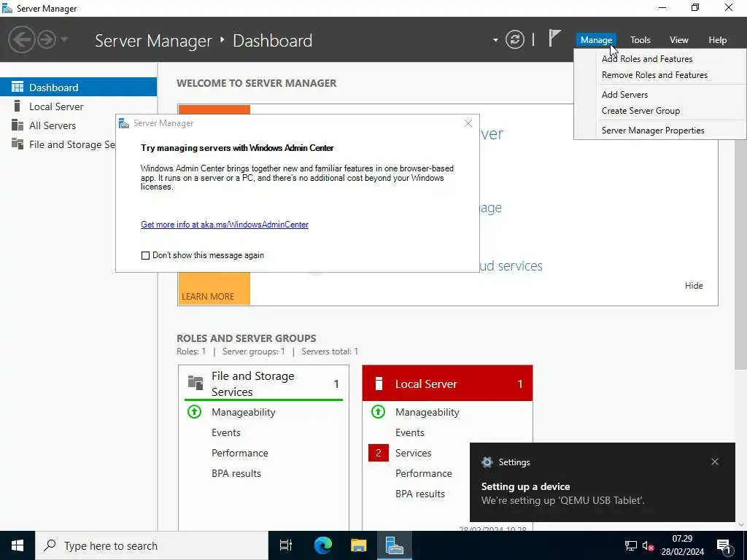
Task: Click the muted volume tray icon
Action: (x=648, y=545)
